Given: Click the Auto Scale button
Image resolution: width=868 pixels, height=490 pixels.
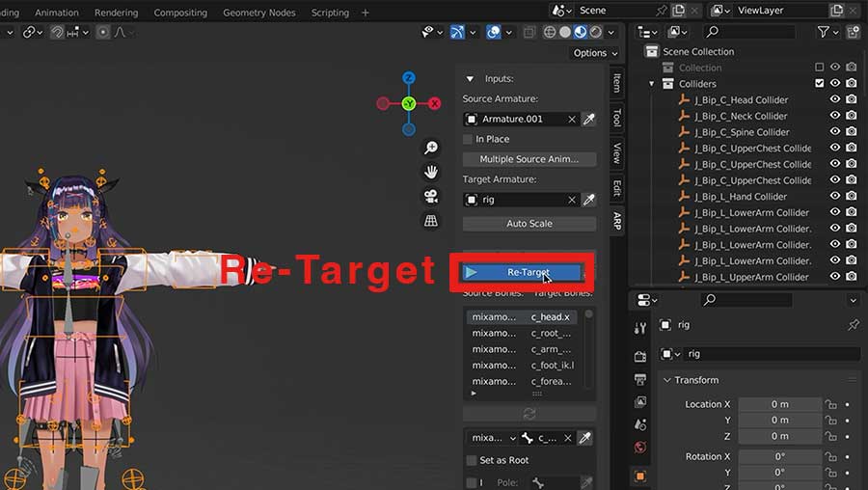Looking at the screenshot, I should [x=529, y=224].
